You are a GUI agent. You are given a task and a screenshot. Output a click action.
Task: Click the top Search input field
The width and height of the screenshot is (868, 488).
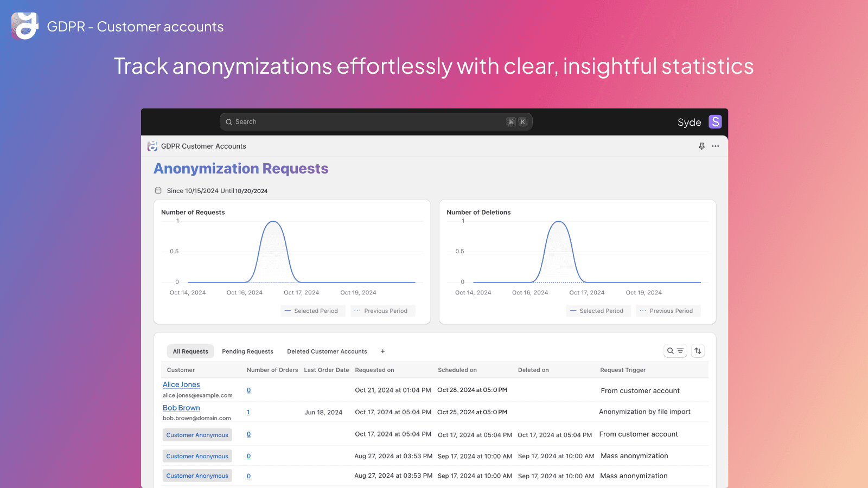tap(369, 122)
